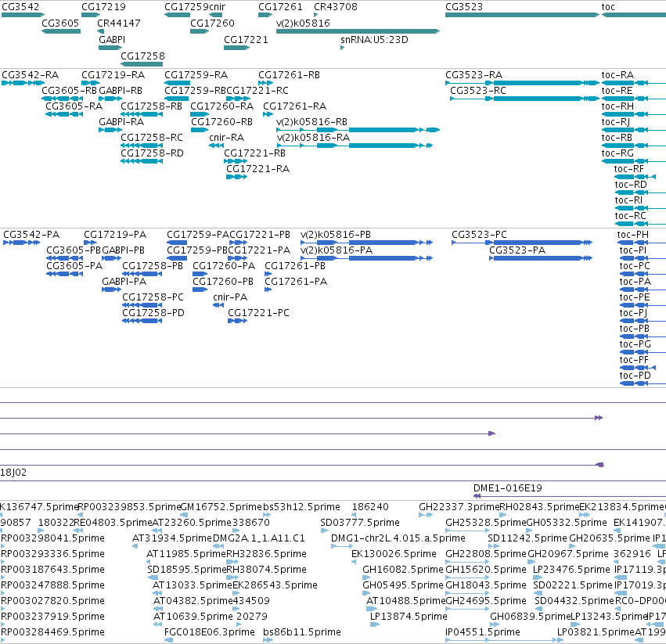Select protein CG3542-PA
This screenshot has width=666, height=644.
[31, 235]
